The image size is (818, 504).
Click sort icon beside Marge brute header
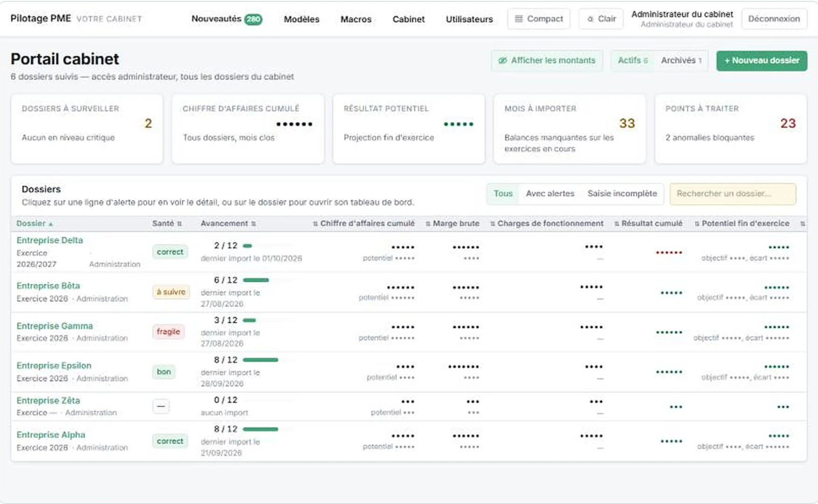428,224
